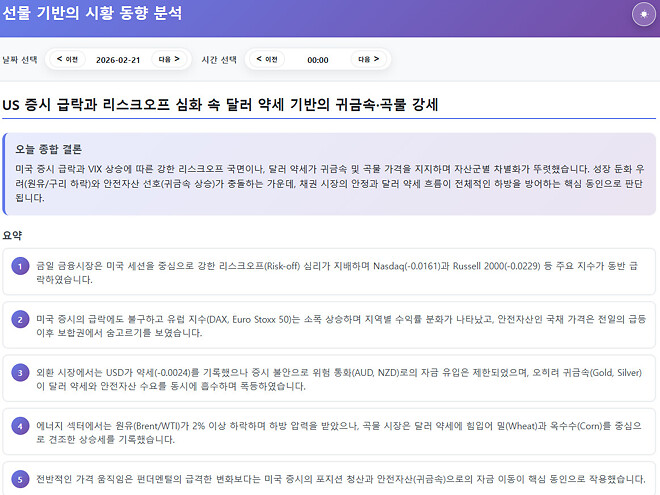
Task: Go to next date with 다음 button
Action: pos(169,59)
